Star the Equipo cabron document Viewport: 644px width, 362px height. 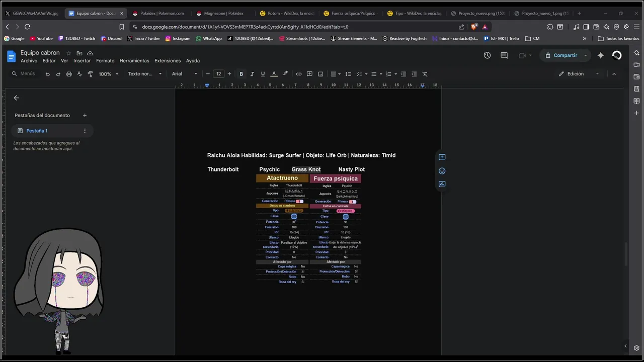click(x=69, y=53)
